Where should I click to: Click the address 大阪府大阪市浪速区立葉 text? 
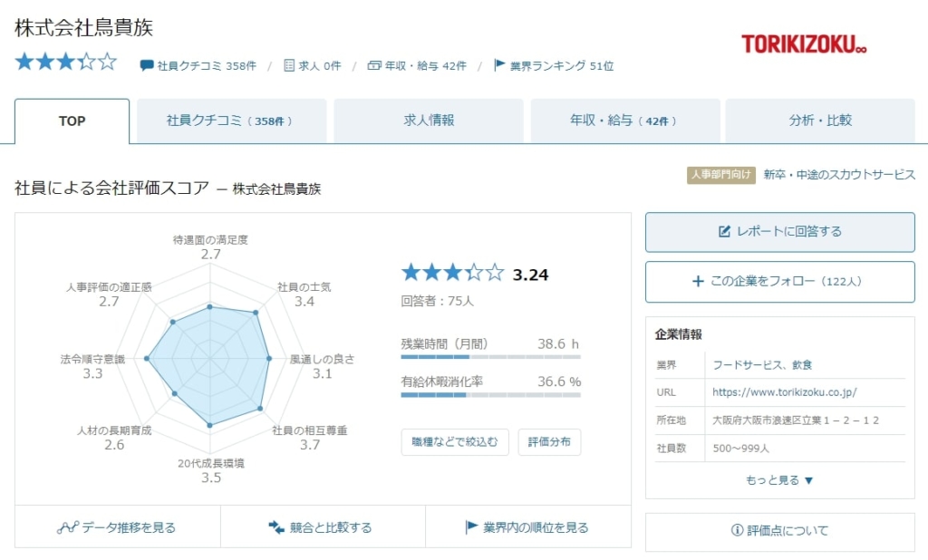point(796,420)
